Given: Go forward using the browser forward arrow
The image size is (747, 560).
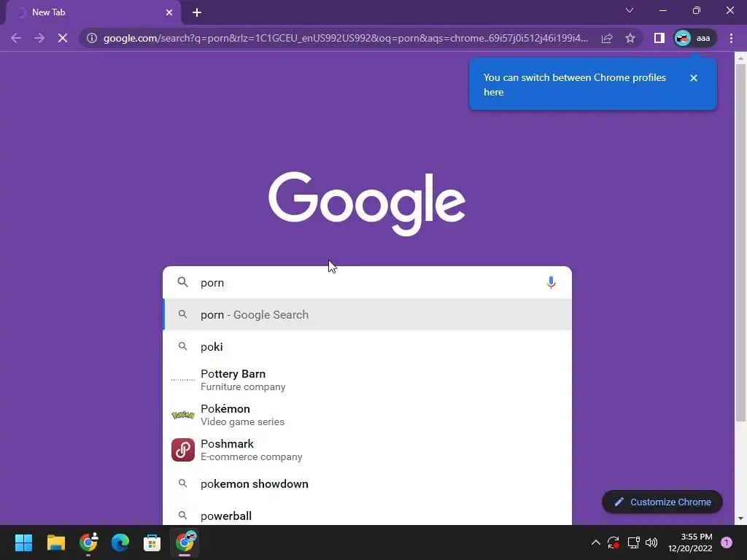Looking at the screenshot, I should [x=39, y=38].
